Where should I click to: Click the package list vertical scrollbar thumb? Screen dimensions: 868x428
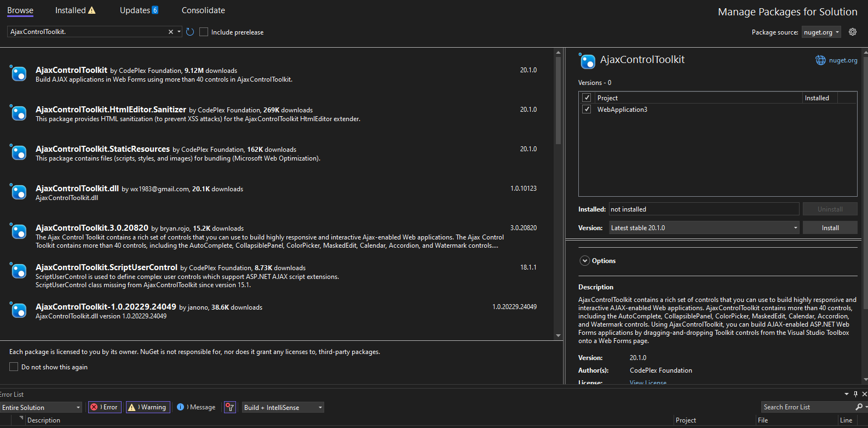pyautogui.click(x=558, y=100)
